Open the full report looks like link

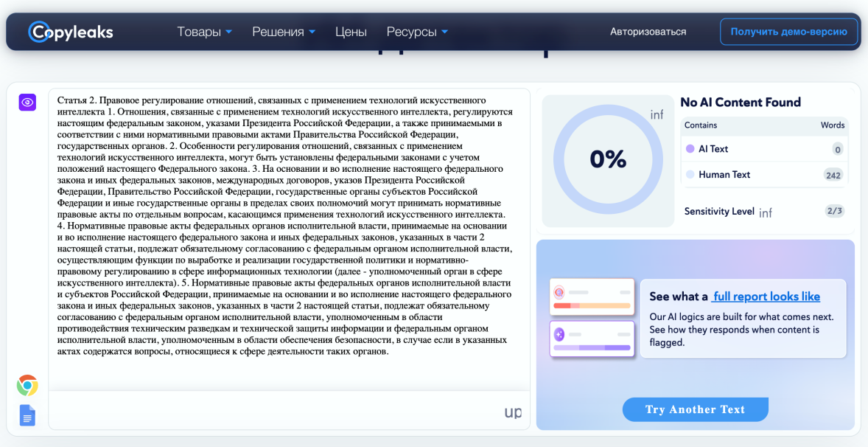click(x=766, y=297)
